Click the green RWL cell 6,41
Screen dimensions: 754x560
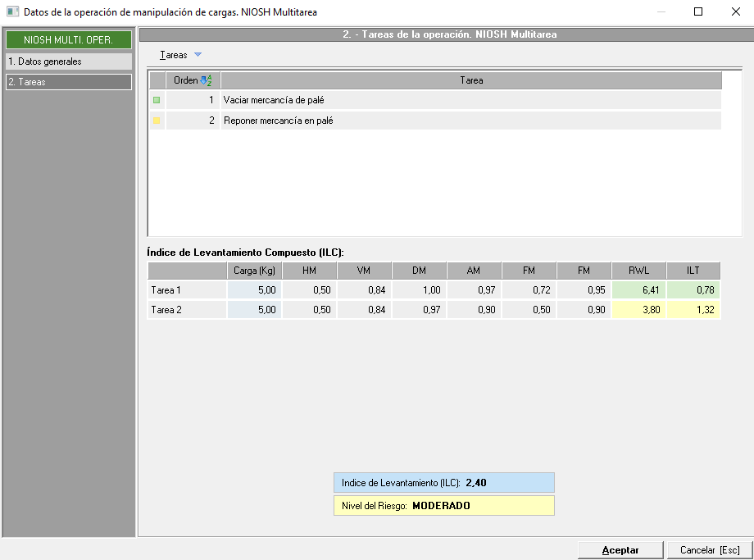point(638,289)
